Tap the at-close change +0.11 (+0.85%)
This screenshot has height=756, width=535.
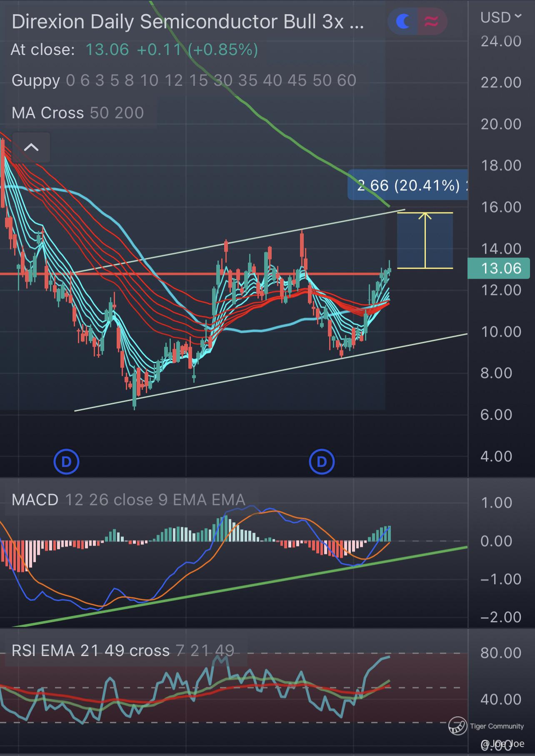click(x=197, y=50)
